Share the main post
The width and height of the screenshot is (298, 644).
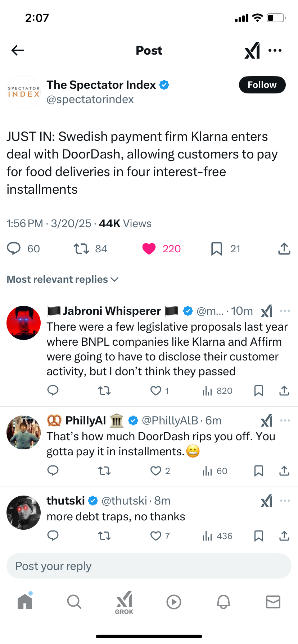point(284,249)
